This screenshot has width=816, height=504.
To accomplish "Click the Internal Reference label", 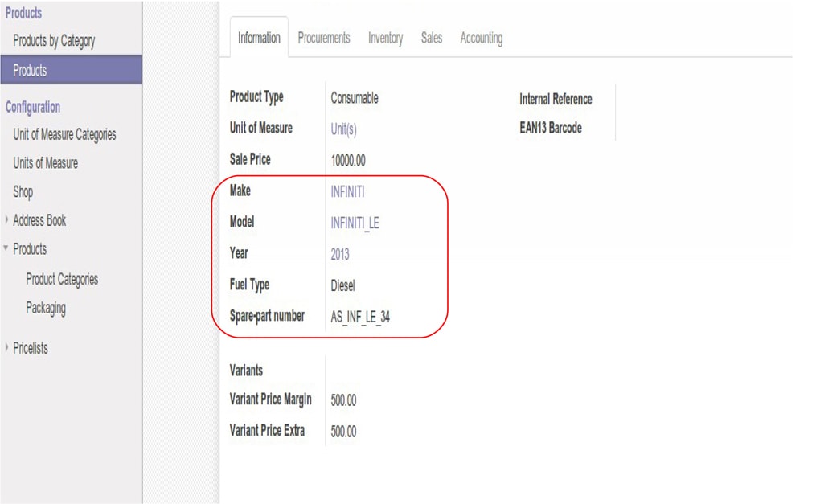I will pos(556,99).
